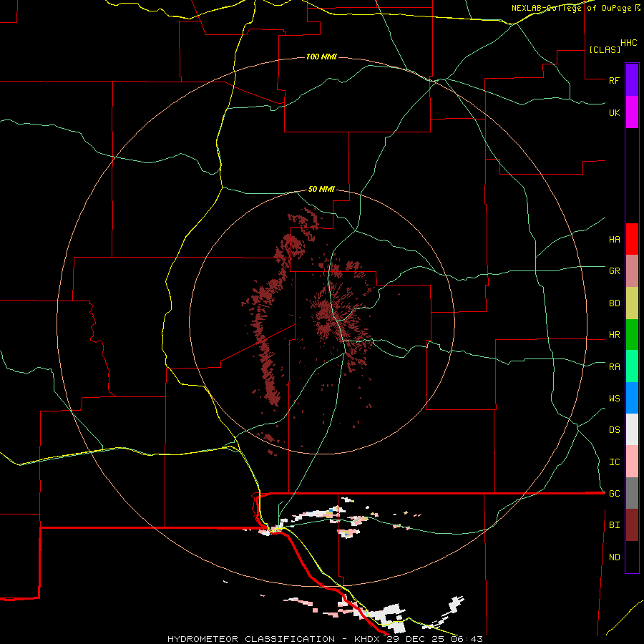Click the IC legend label
This screenshot has height=644, width=644.
614,462
